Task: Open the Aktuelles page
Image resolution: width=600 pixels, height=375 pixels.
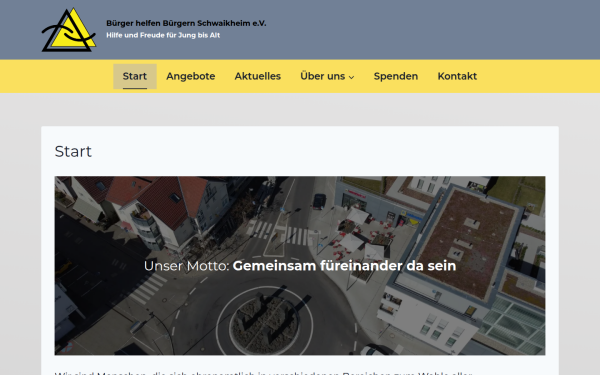Action: (x=258, y=76)
